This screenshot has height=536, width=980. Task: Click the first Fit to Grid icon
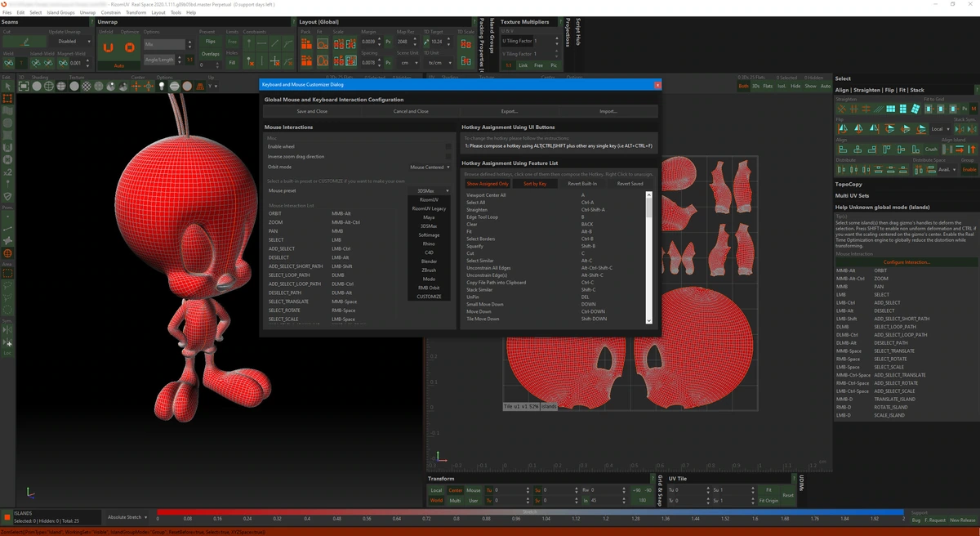[929, 108]
